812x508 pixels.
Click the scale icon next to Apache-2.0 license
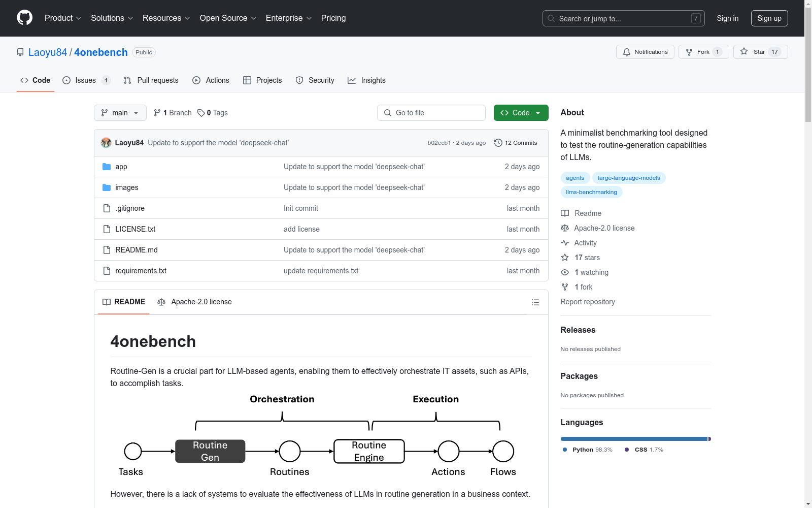(x=565, y=228)
